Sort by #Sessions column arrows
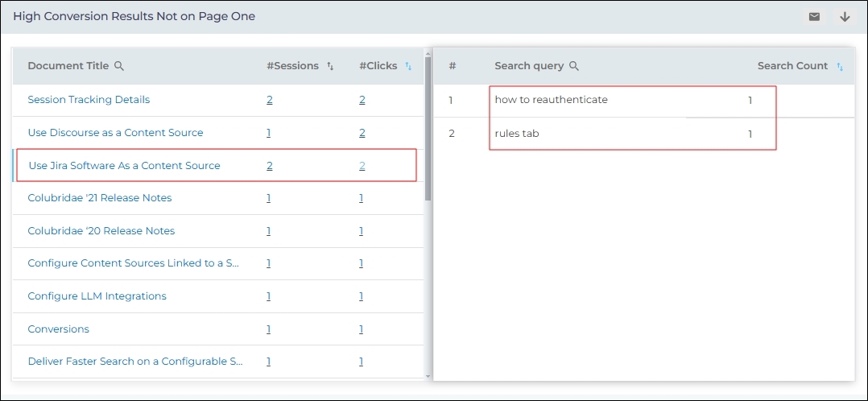 pyautogui.click(x=330, y=66)
